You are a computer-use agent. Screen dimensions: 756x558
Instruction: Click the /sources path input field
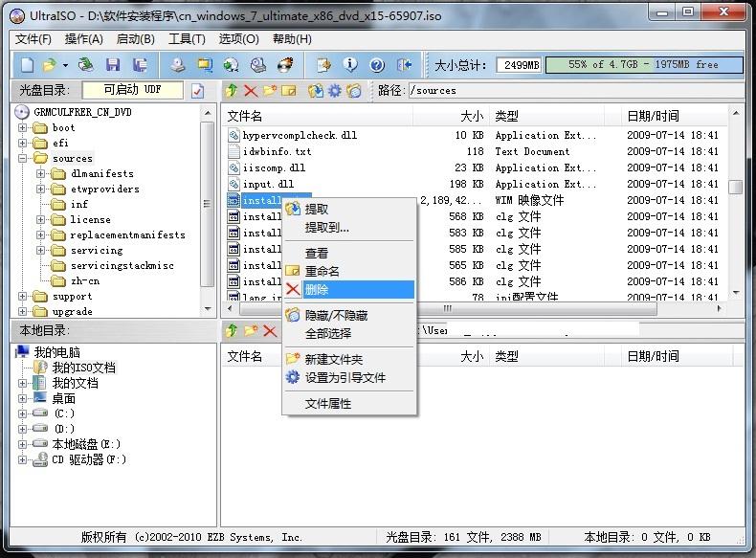(576, 90)
